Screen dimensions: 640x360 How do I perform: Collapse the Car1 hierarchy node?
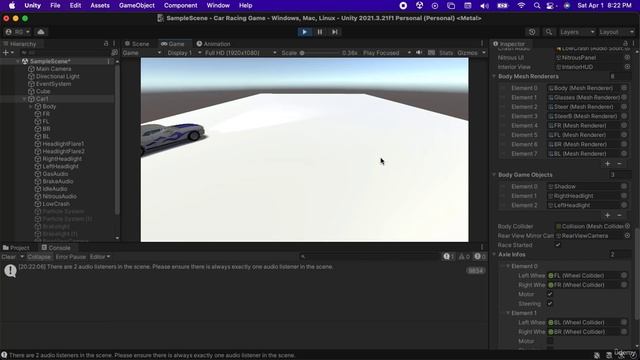(x=24, y=99)
